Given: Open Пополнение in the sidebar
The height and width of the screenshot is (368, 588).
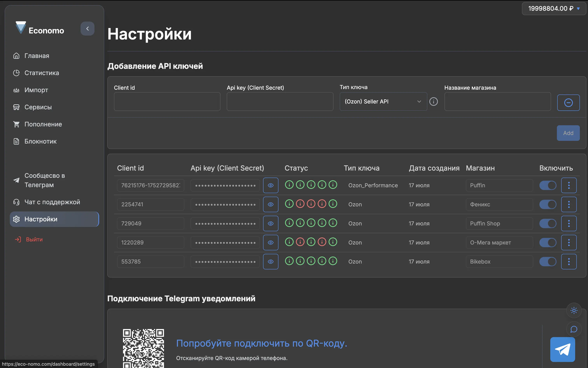Looking at the screenshot, I should tap(54, 124).
